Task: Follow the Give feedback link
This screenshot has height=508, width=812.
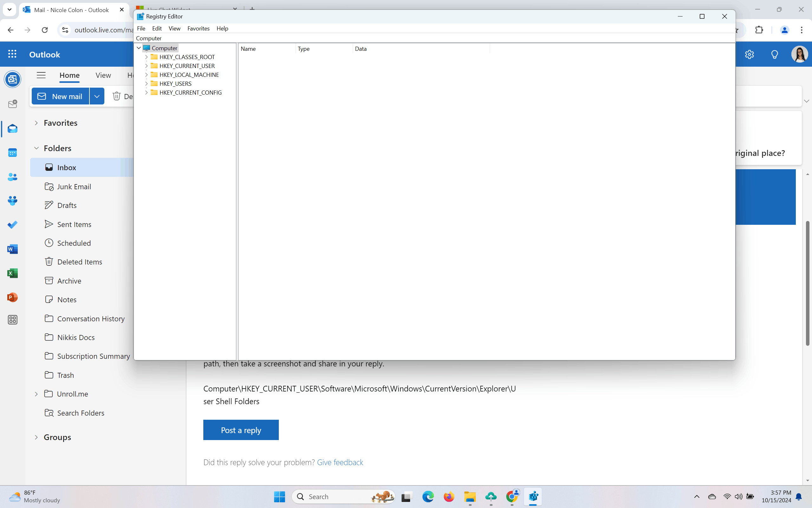Action: 340,462
